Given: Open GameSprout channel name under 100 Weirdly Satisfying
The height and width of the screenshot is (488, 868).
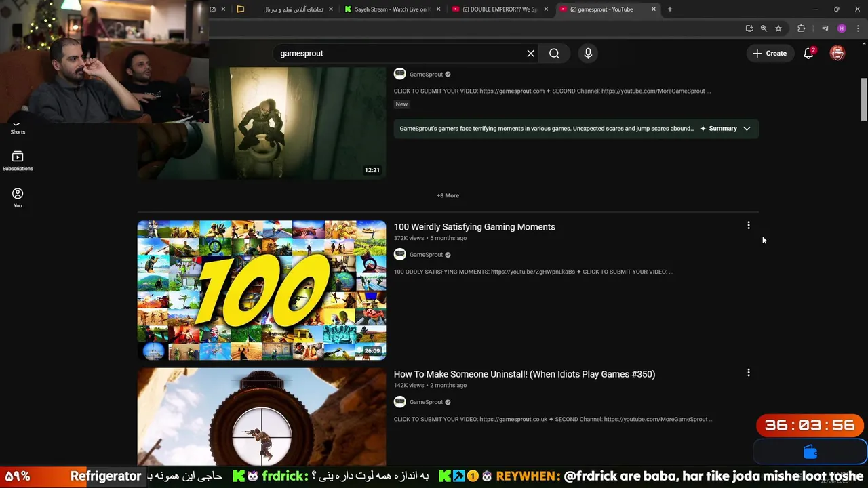Looking at the screenshot, I should [x=426, y=255].
